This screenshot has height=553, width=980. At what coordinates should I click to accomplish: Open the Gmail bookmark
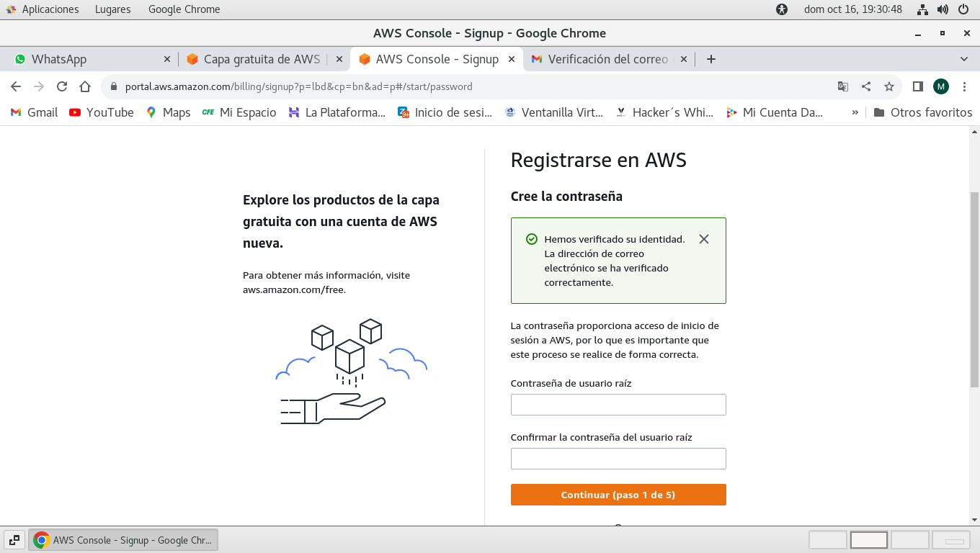(x=34, y=112)
